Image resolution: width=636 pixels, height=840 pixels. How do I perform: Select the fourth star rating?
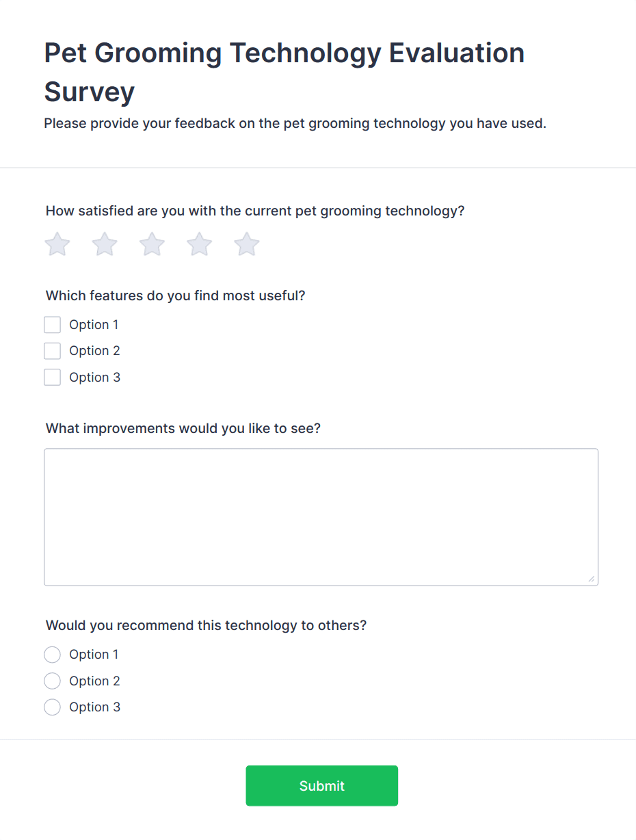click(198, 244)
